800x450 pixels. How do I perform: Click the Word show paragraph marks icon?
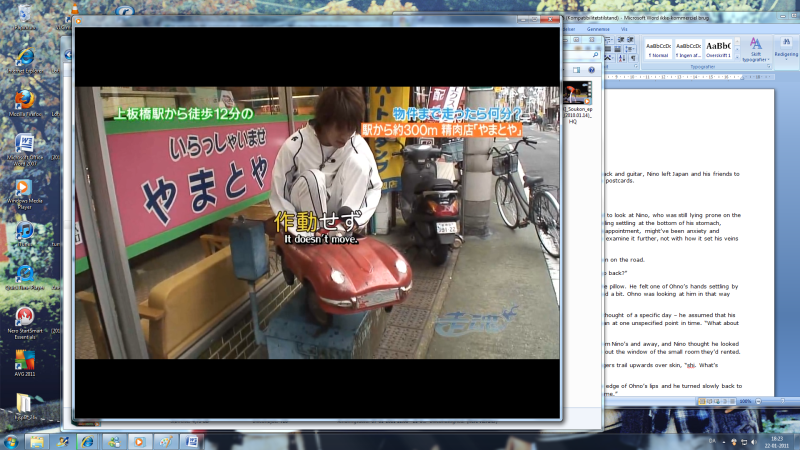tap(632, 58)
